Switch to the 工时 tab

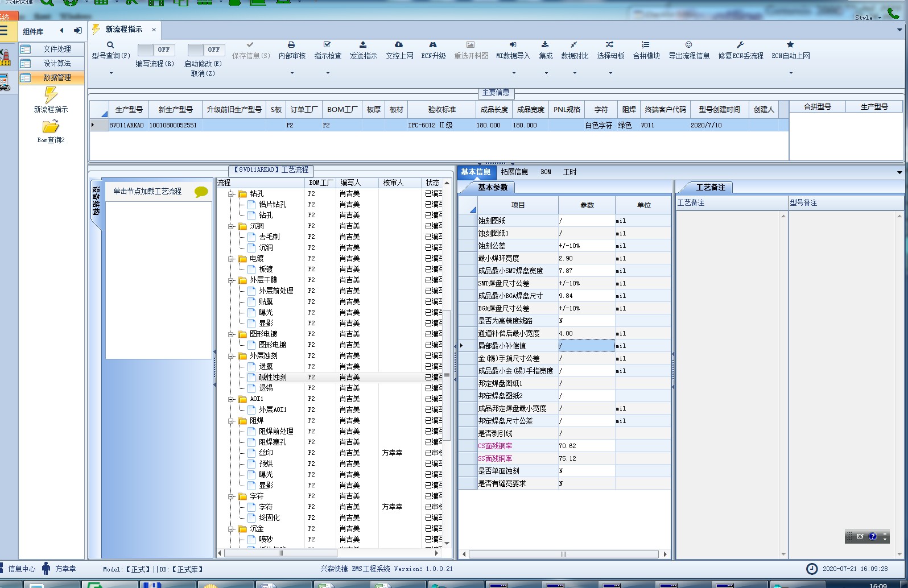(569, 172)
